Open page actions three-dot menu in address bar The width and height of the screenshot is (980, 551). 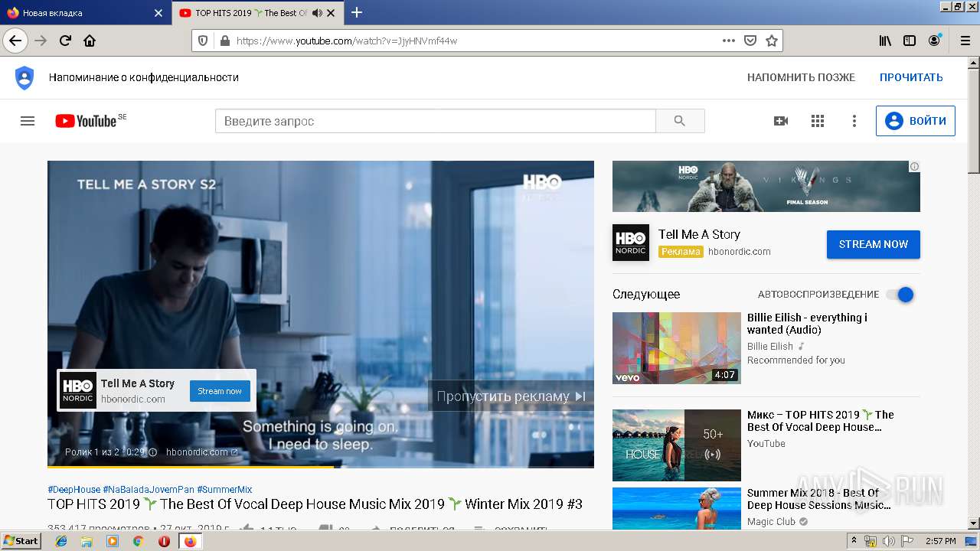tap(729, 41)
